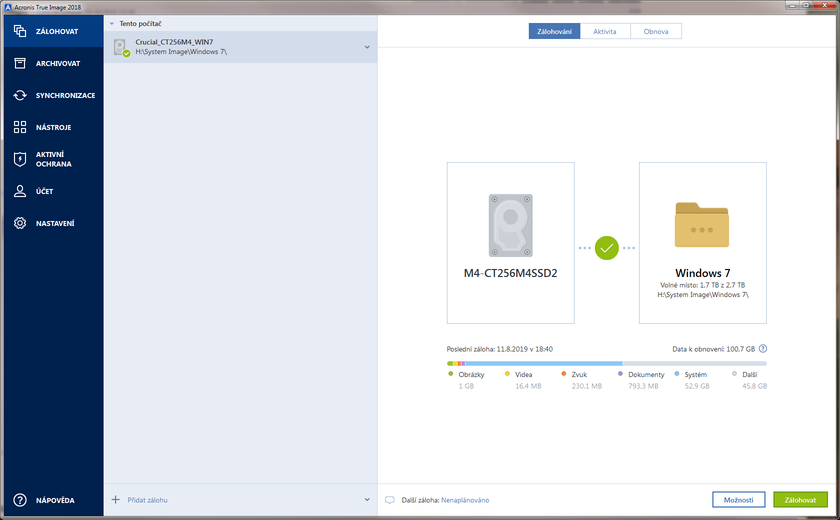
Task: Click the Další záloha label
Action: 421,500
